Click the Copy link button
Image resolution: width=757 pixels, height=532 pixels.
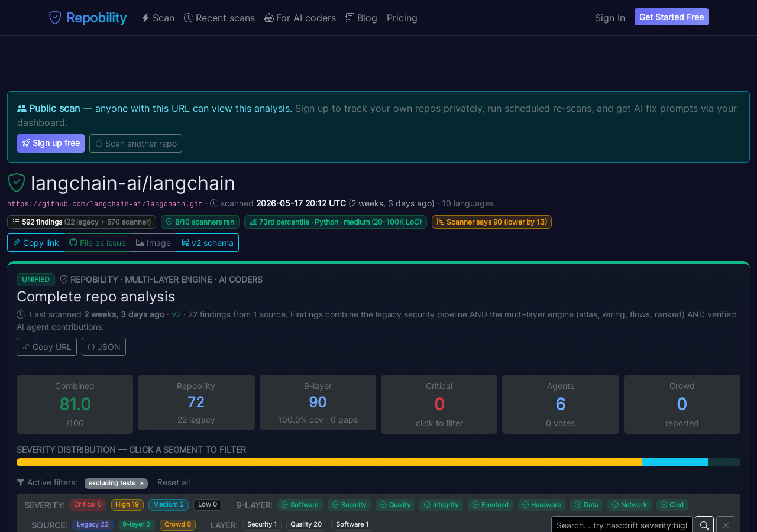35,242
